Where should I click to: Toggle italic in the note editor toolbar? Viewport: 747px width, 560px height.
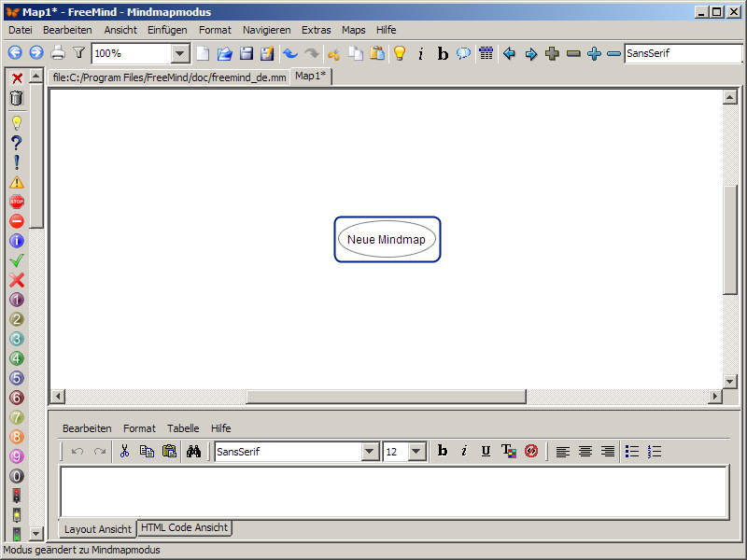[464, 452]
